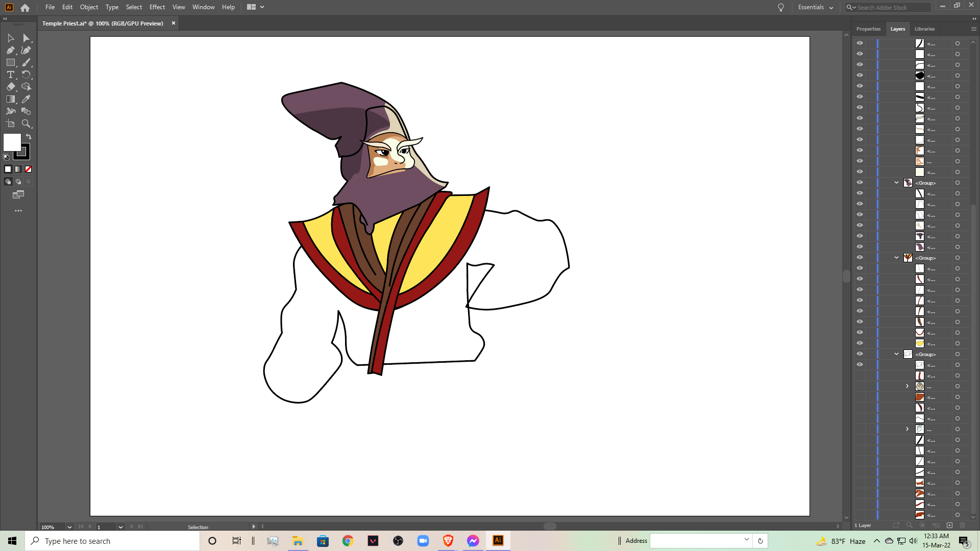
Task: Show hidden red stroke path layer
Action: (x=860, y=375)
